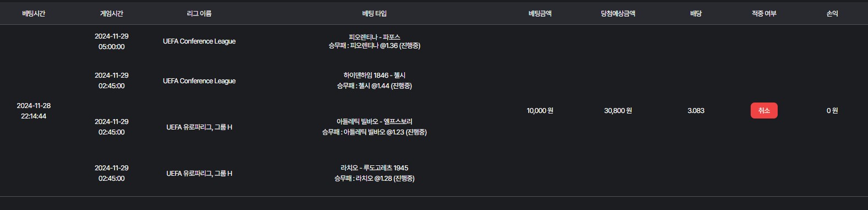Viewport: 868px width, 210px height.
Task: Select the 베팅금액 column header
Action: (540, 13)
